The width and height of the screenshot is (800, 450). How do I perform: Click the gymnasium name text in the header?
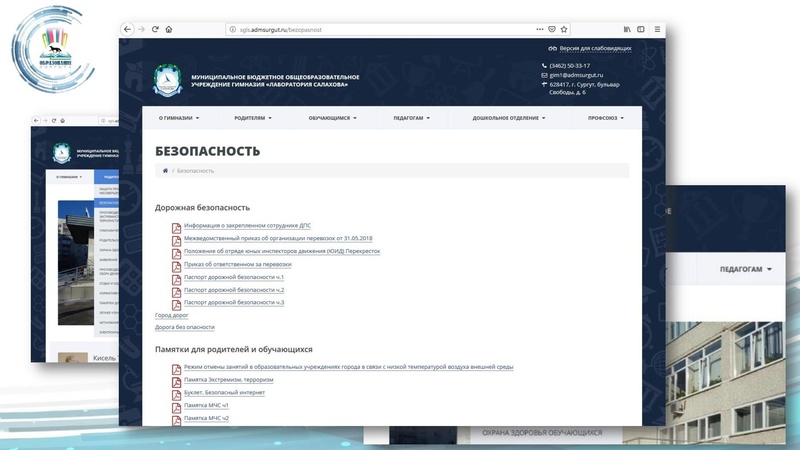275,81
